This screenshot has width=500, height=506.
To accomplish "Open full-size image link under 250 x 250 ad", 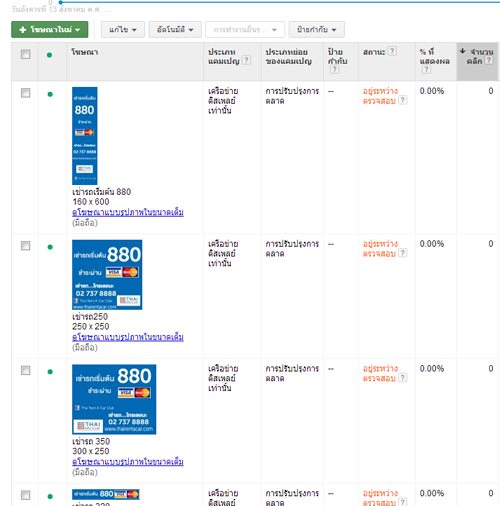I will click(128, 337).
